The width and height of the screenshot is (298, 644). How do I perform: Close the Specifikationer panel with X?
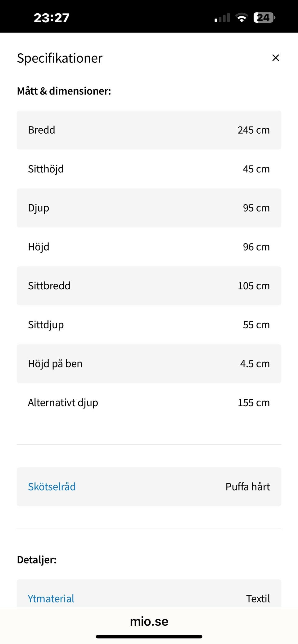[x=275, y=58]
